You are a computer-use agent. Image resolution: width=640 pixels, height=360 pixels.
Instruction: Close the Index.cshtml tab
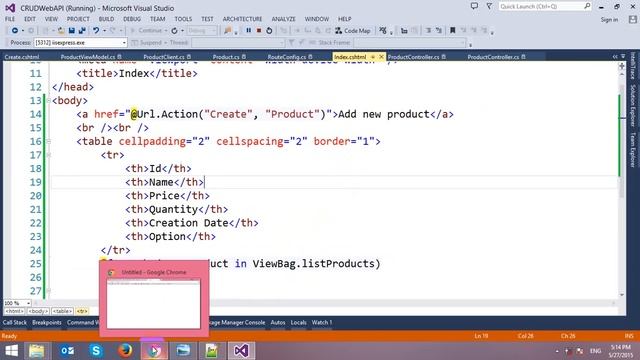point(381,57)
